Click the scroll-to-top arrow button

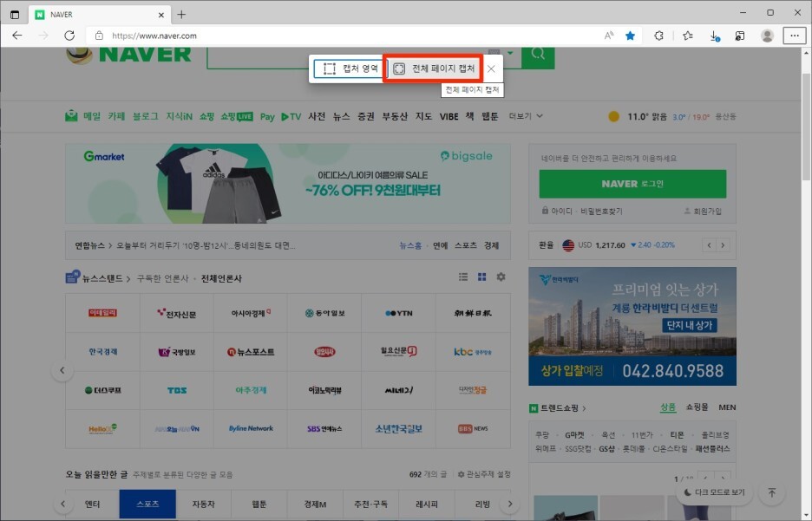click(771, 492)
